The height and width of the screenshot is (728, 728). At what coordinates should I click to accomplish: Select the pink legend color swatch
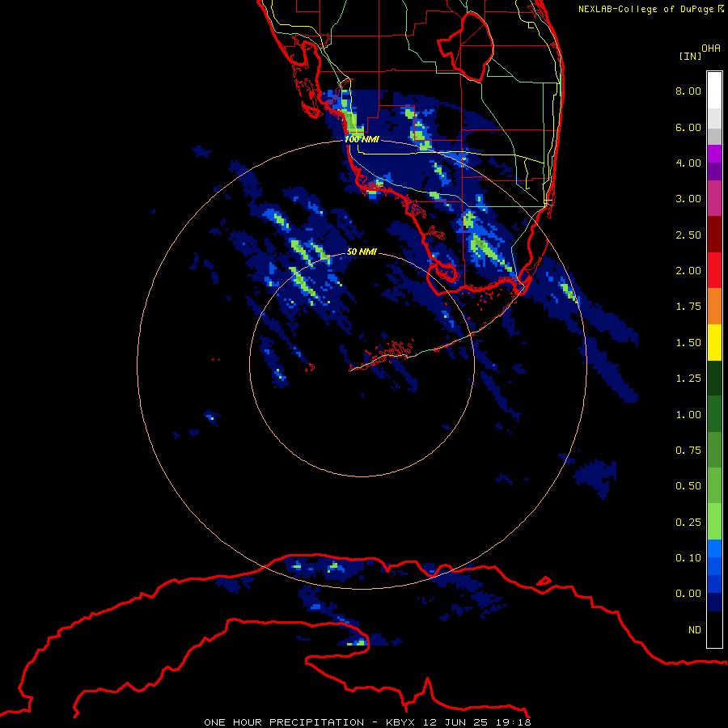714,198
